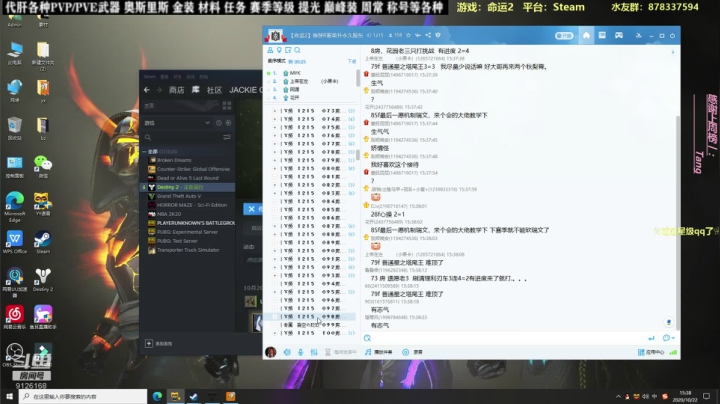The image size is (720, 404).
Task: Click send arrow icon in chat input
Action: click(x=651, y=338)
